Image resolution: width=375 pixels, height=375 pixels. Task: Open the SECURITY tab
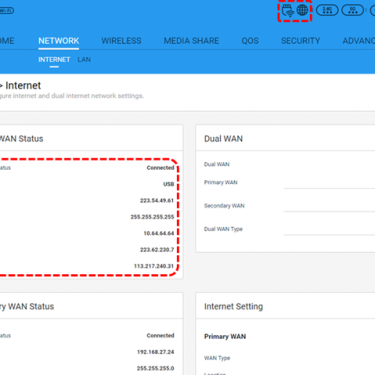pyautogui.click(x=300, y=41)
